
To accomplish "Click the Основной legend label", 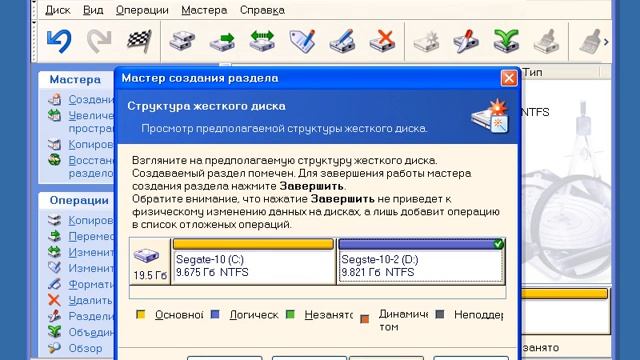I will click(179, 315).
